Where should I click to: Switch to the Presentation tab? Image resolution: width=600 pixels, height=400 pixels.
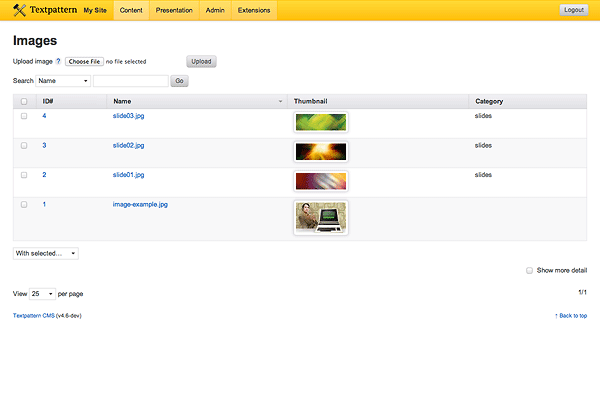pos(174,10)
